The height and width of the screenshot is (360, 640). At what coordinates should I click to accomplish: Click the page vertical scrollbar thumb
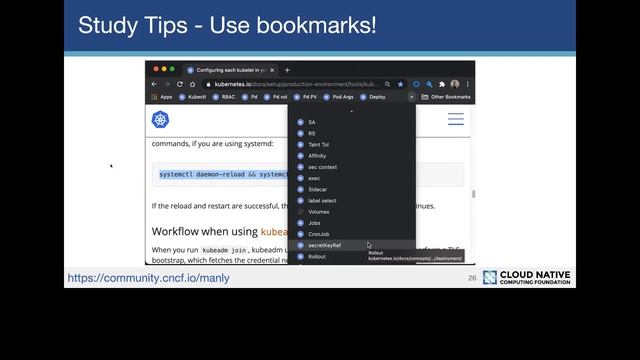473,194
